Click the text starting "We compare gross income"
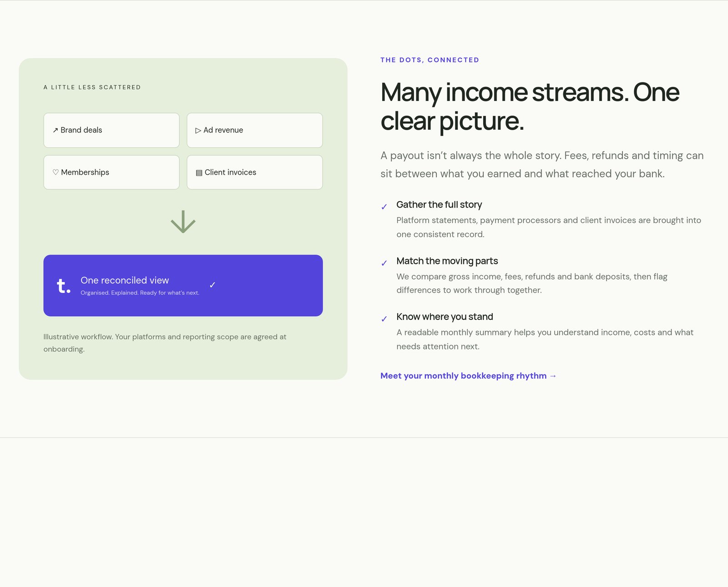728x587 pixels. click(x=532, y=283)
